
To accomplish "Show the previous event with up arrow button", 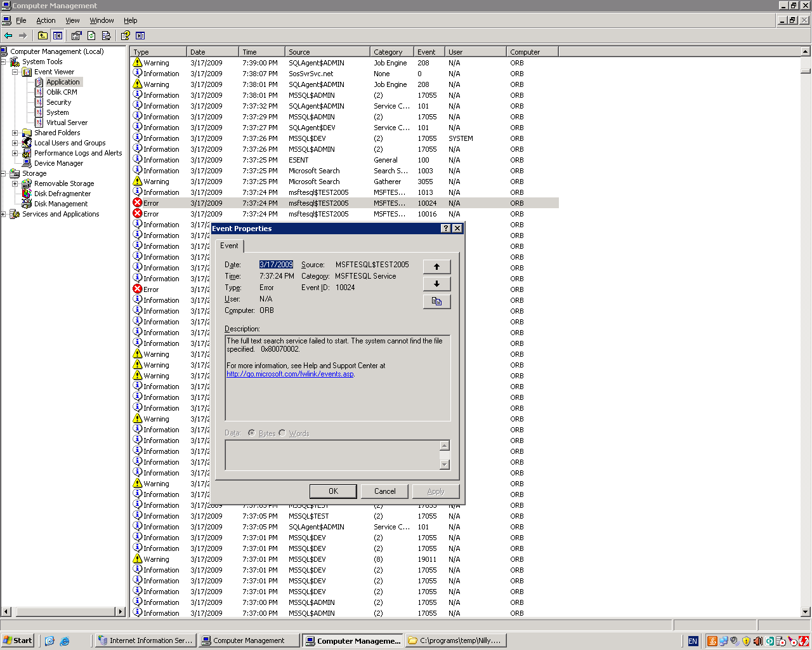I will (x=436, y=267).
